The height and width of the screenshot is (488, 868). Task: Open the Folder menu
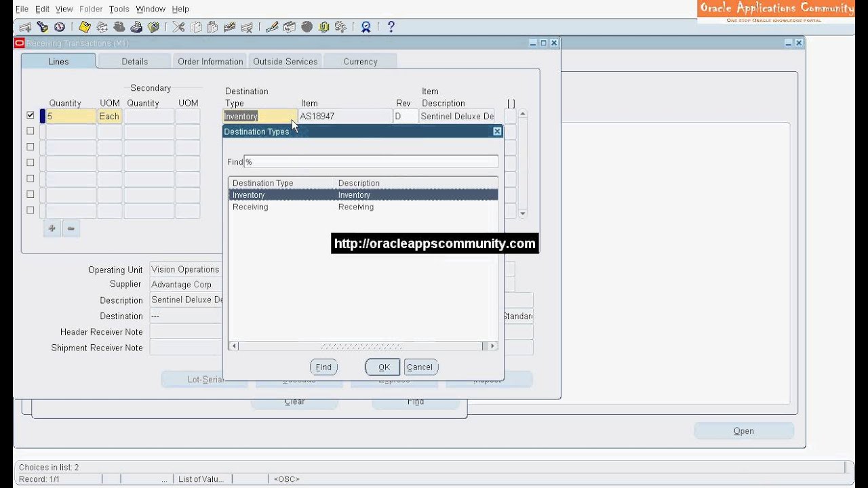click(x=91, y=9)
